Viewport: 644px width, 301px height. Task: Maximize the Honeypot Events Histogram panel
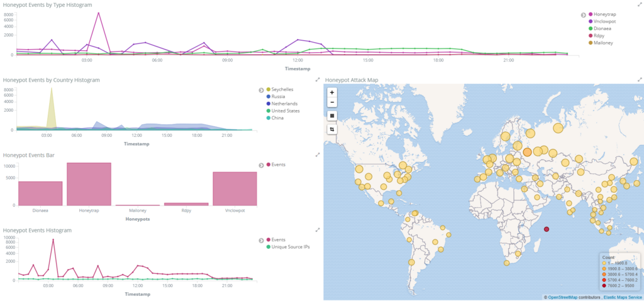[318, 230]
